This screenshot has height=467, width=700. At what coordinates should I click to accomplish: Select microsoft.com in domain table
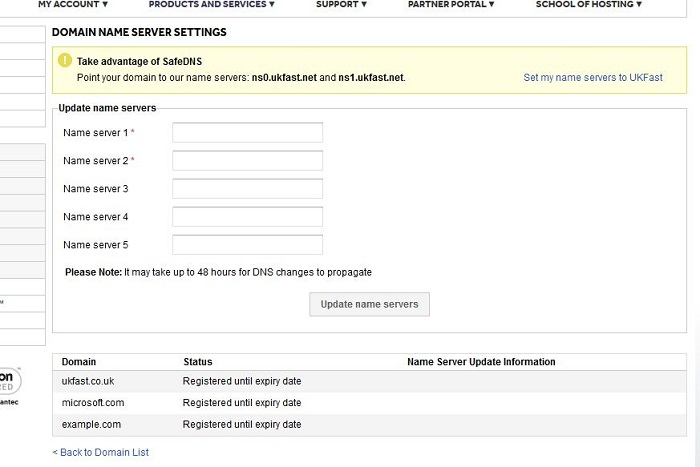click(x=93, y=403)
